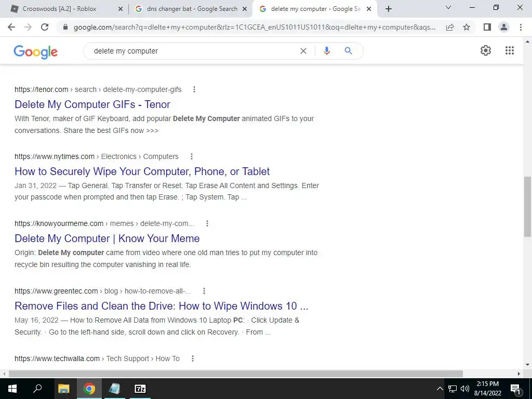Viewport: 532px width, 399px height.
Task: Open more options for greentec.com result
Action: pyautogui.click(x=204, y=291)
